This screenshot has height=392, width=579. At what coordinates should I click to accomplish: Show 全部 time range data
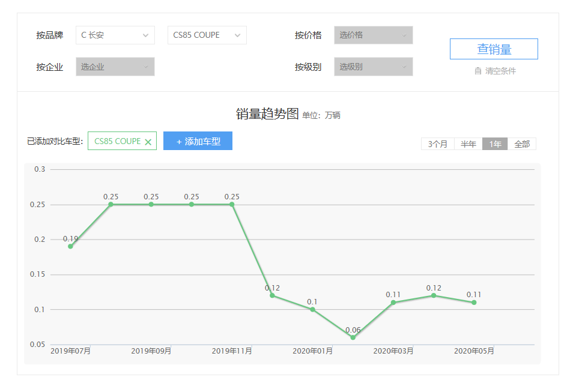[522, 144]
